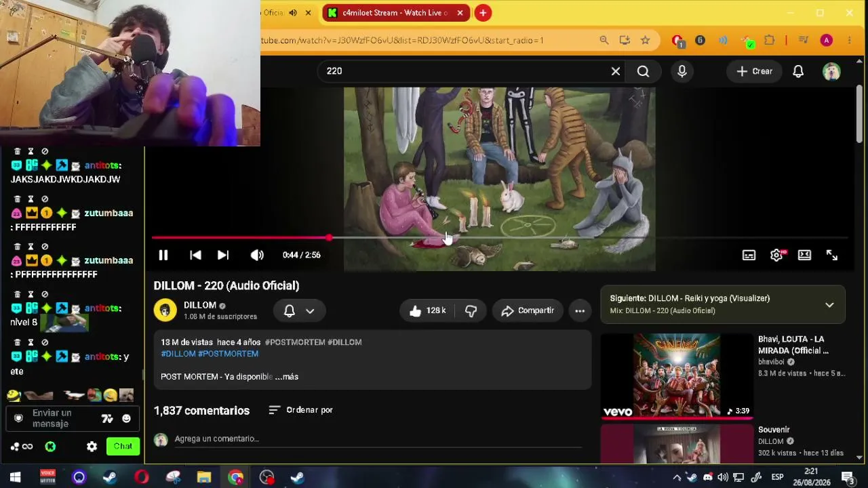
Task: Open the Souvenir video title
Action: [774, 430]
